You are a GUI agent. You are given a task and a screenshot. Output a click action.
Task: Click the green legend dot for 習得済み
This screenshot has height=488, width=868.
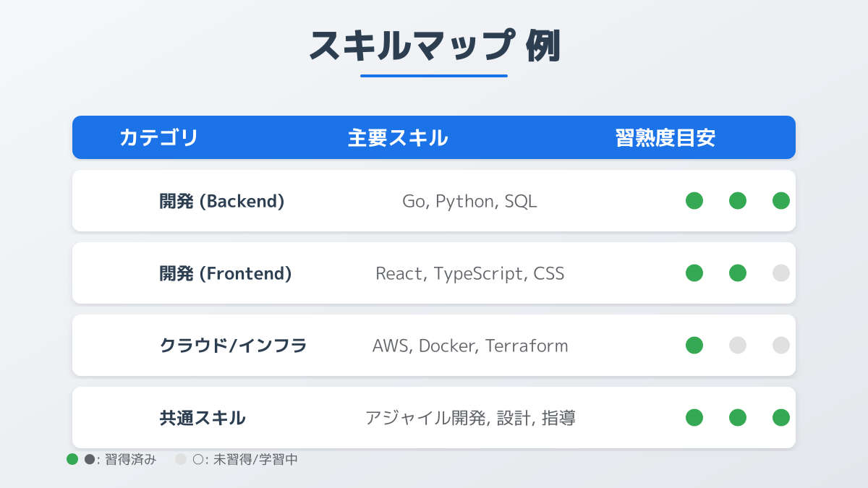(72, 459)
